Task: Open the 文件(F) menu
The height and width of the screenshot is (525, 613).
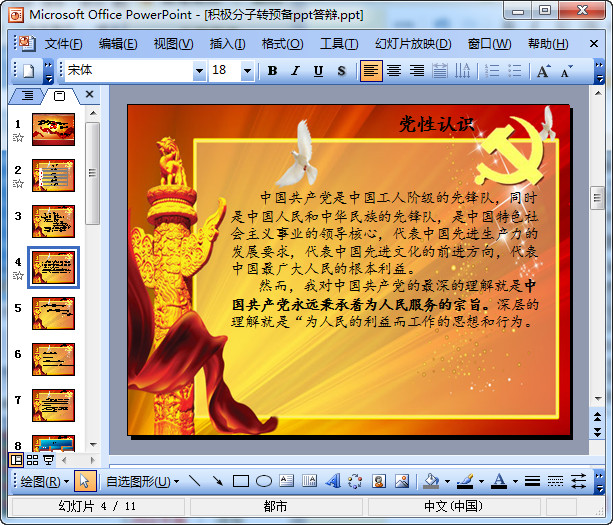Action: [x=63, y=44]
